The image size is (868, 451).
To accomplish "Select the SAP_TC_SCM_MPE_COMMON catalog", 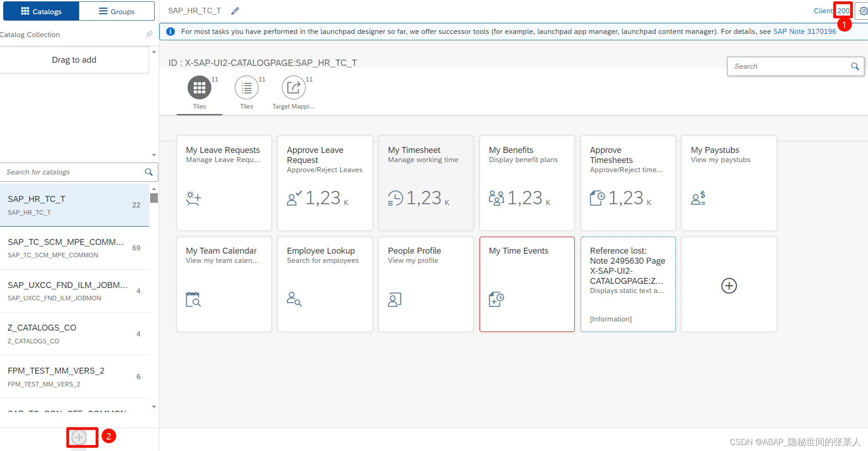I will [75, 248].
